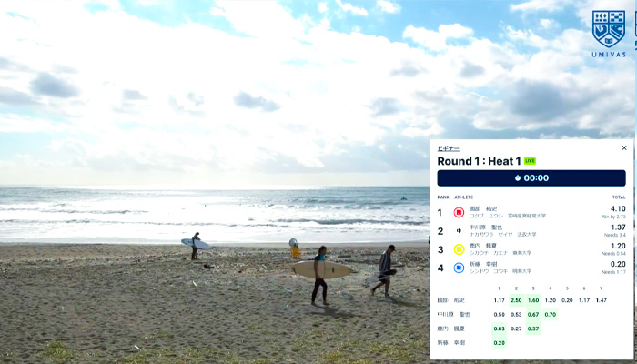Click the green LIVE badge
The width and height of the screenshot is (637, 364).
pos(530,161)
